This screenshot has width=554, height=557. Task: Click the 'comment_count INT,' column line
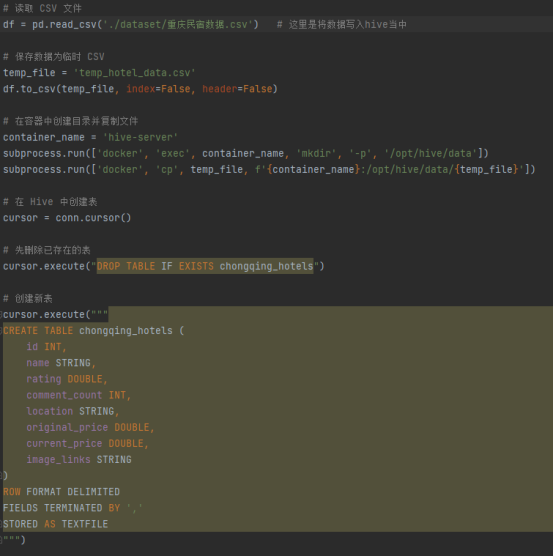[78, 395]
